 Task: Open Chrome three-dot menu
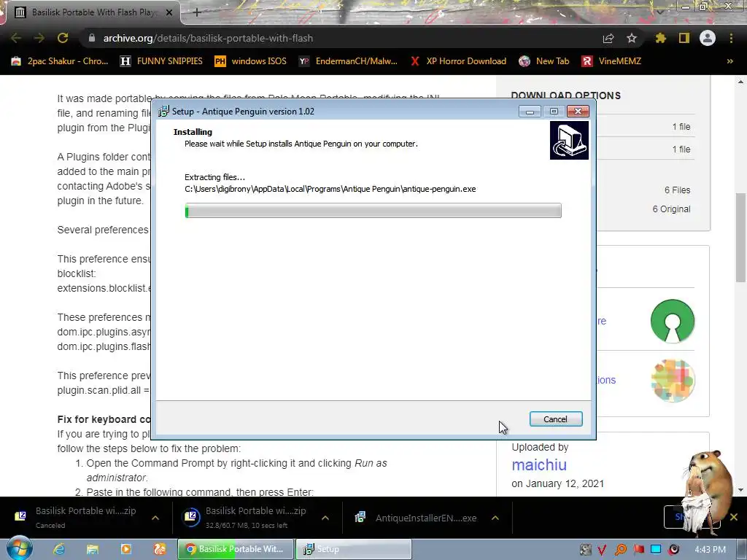tap(731, 38)
